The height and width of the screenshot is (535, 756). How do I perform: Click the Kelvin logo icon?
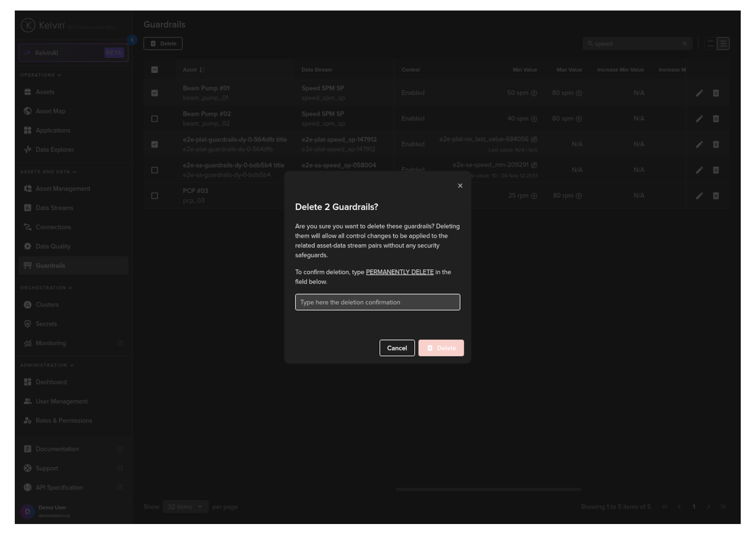28,25
